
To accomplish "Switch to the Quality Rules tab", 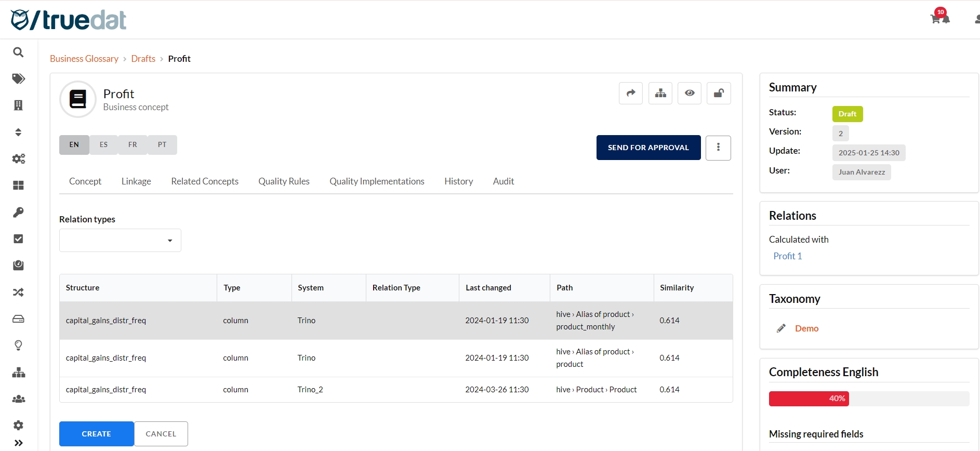I will click(284, 181).
